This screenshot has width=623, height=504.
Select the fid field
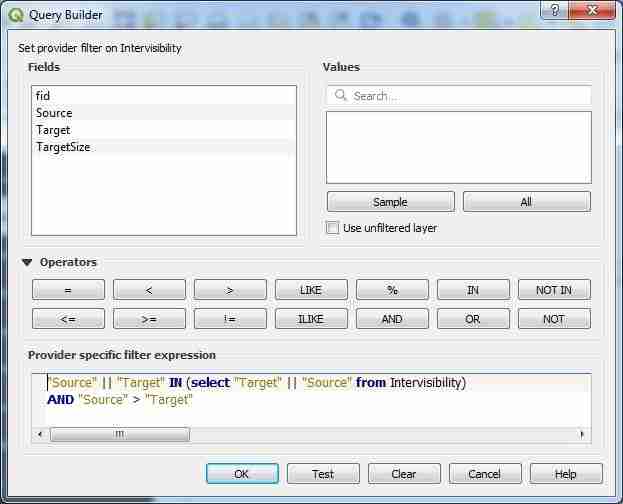164,95
